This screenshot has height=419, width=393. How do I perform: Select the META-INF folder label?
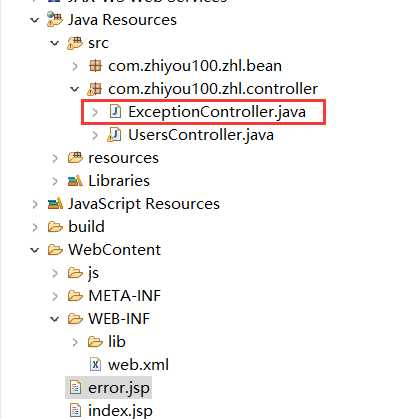coord(124,296)
